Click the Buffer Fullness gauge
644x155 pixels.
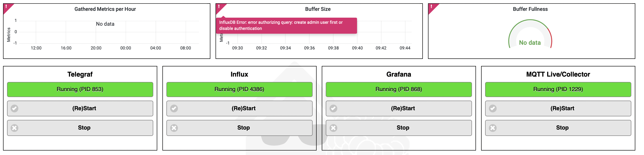click(530, 35)
